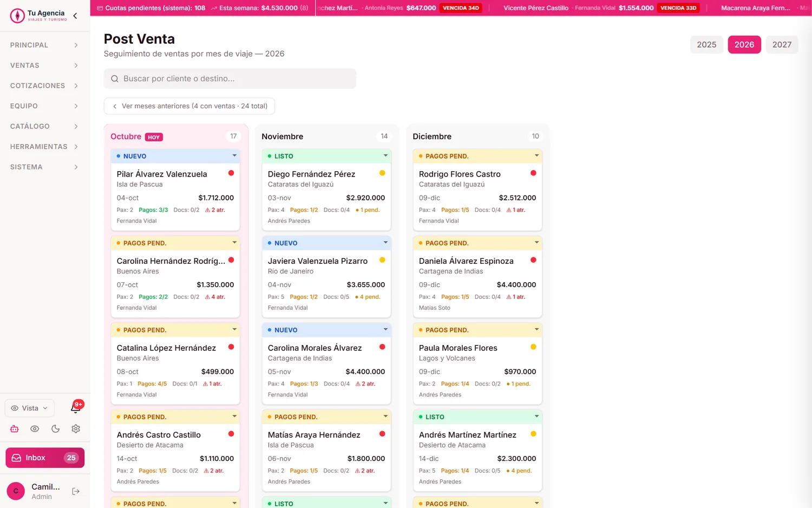Viewport: 812px width, 508px height.
Task: Open the PAGOS PEND. status dropdown on Rodrigo Flores Castro's card
Action: coord(477,156)
